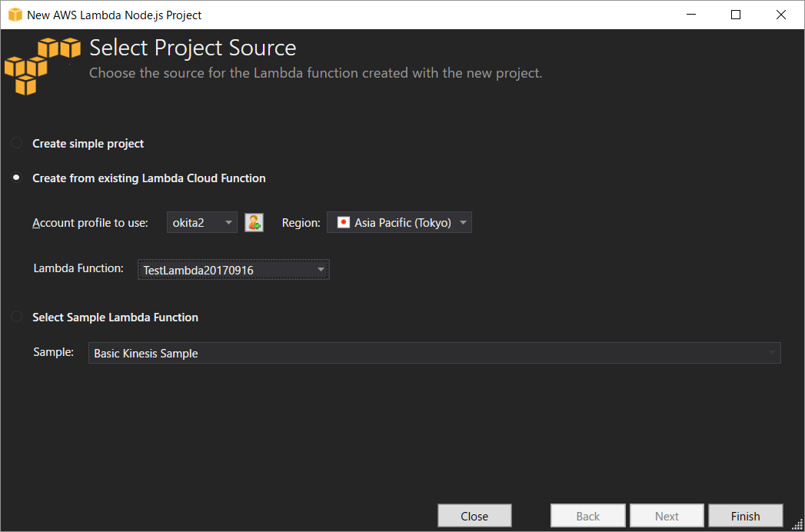Click the Sample label
Viewport: 805px width, 532px height.
[x=53, y=352]
